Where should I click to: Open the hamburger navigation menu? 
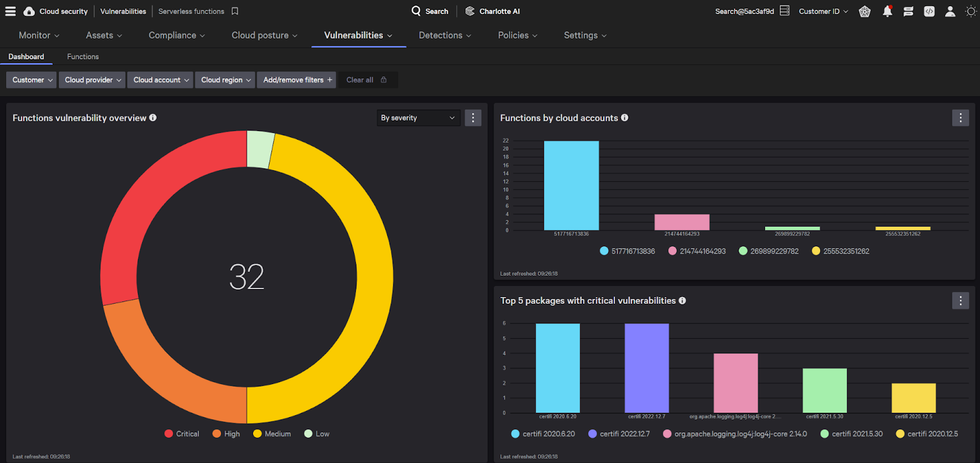[10, 11]
